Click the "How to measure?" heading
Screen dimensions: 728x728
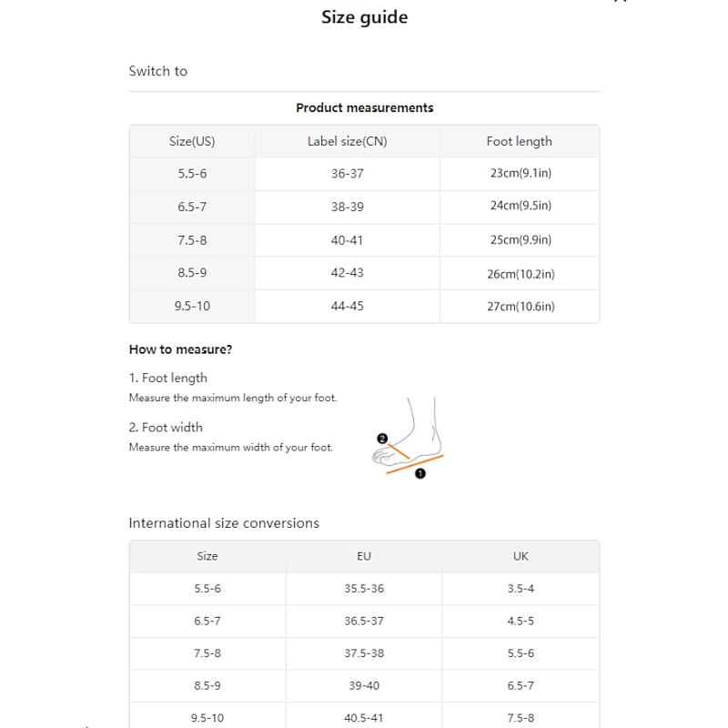[x=180, y=349]
